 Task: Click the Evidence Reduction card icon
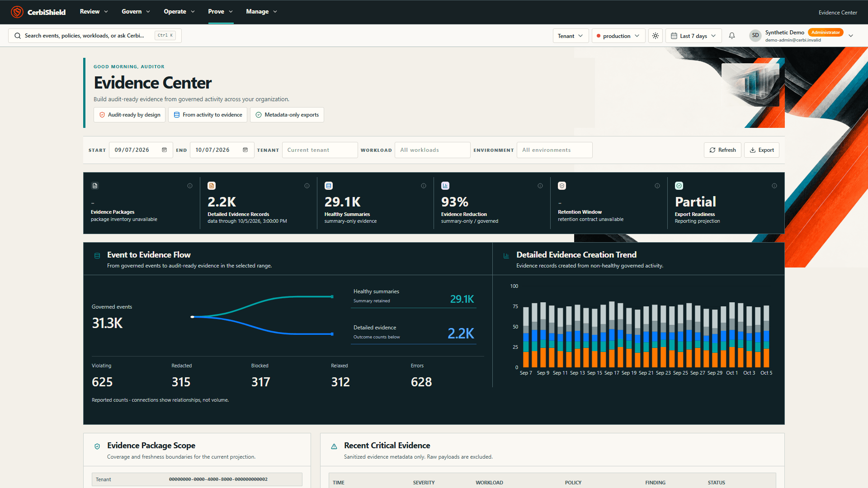tap(445, 186)
